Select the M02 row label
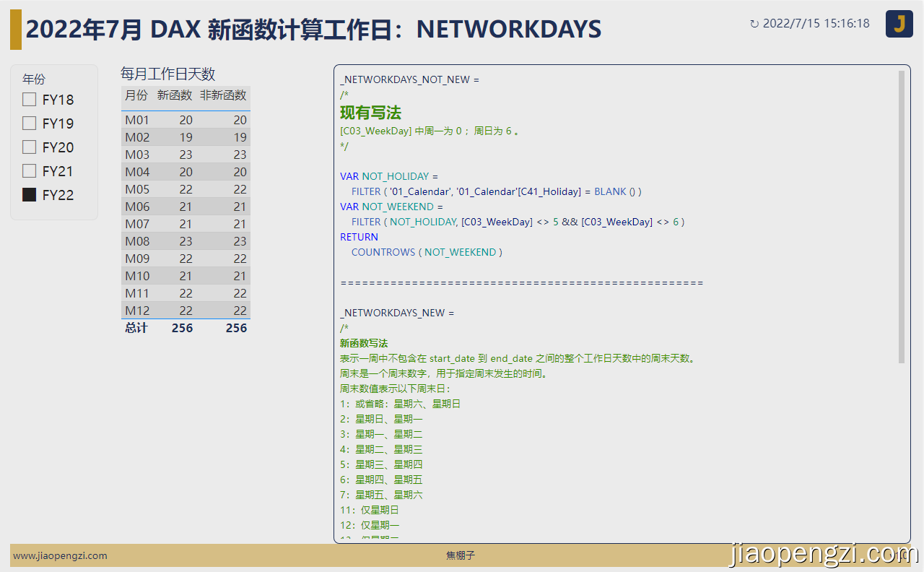 [x=137, y=137]
